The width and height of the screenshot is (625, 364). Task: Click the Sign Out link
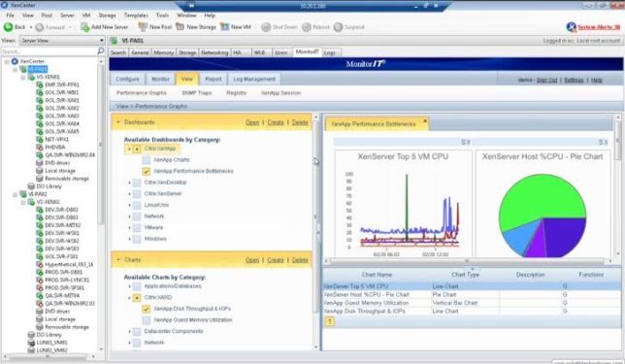pyautogui.click(x=547, y=81)
